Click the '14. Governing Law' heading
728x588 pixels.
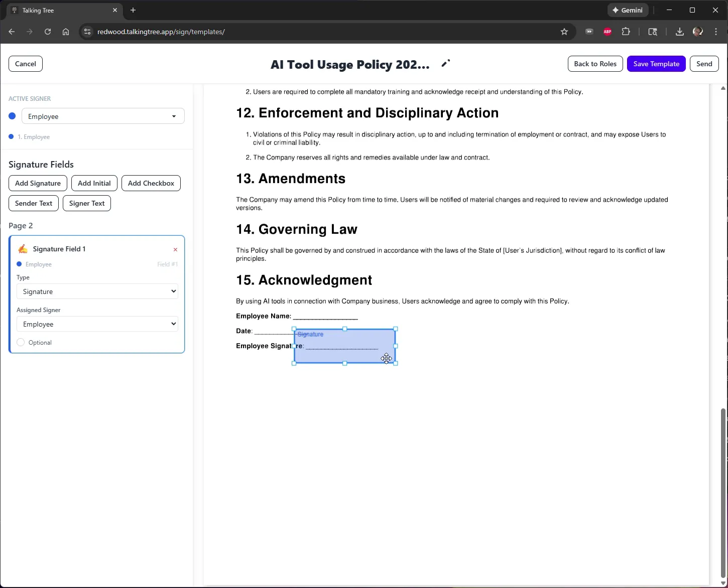(x=297, y=229)
